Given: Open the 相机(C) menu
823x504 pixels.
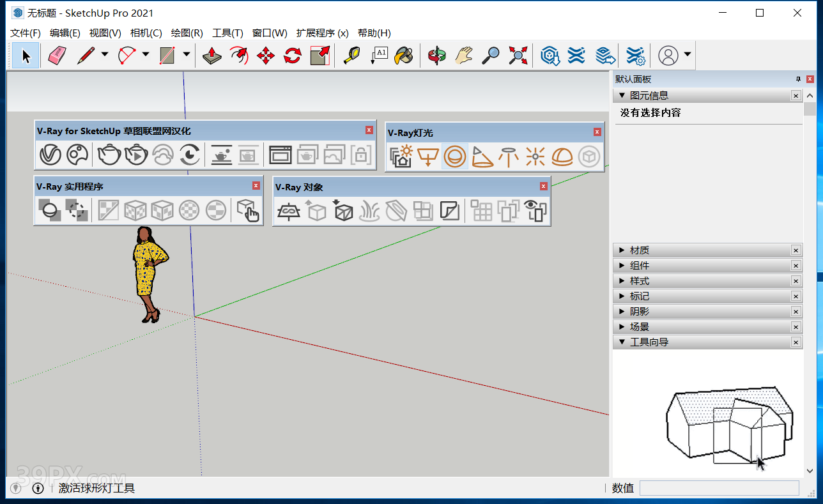Looking at the screenshot, I should click(x=146, y=33).
